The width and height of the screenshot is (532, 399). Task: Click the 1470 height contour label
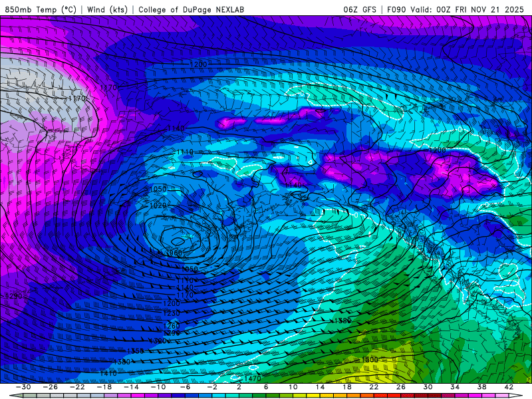tap(253, 378)
